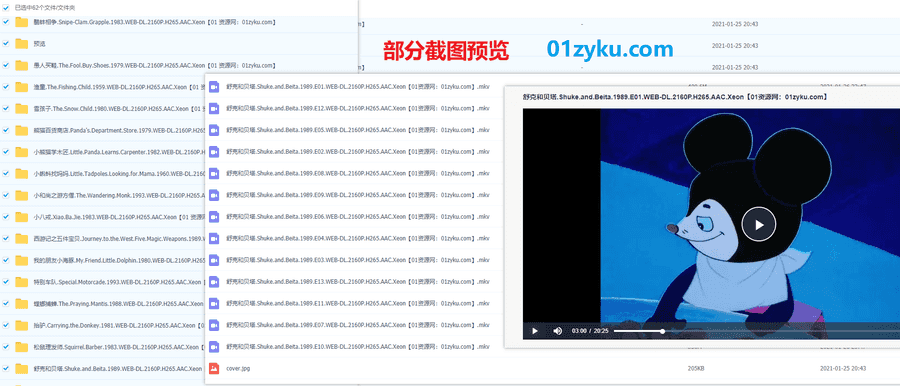This screenshot has height=386, width=900.
Task: Click the player title Shuke.and.Beita.1989.E01 text
Action: [x=675, y=97]
